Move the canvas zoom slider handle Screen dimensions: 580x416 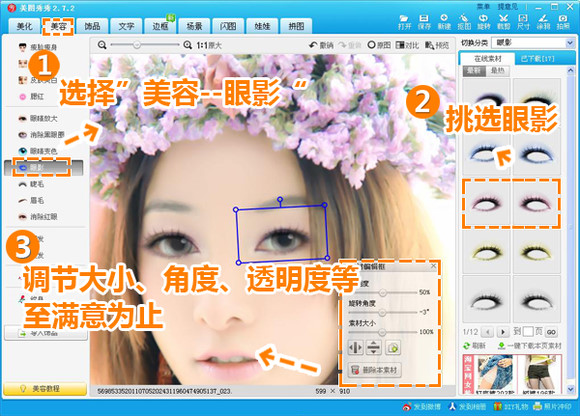pyautogui.click(x=137, y=45)
